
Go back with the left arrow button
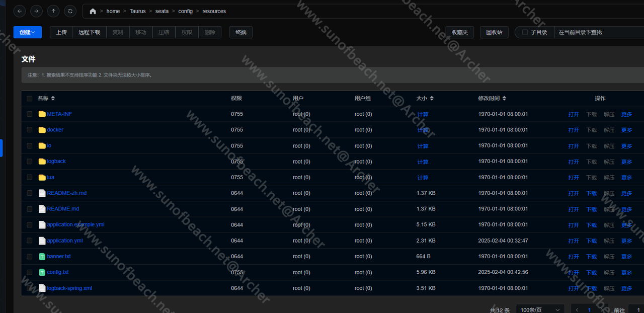tap(20, 11)
